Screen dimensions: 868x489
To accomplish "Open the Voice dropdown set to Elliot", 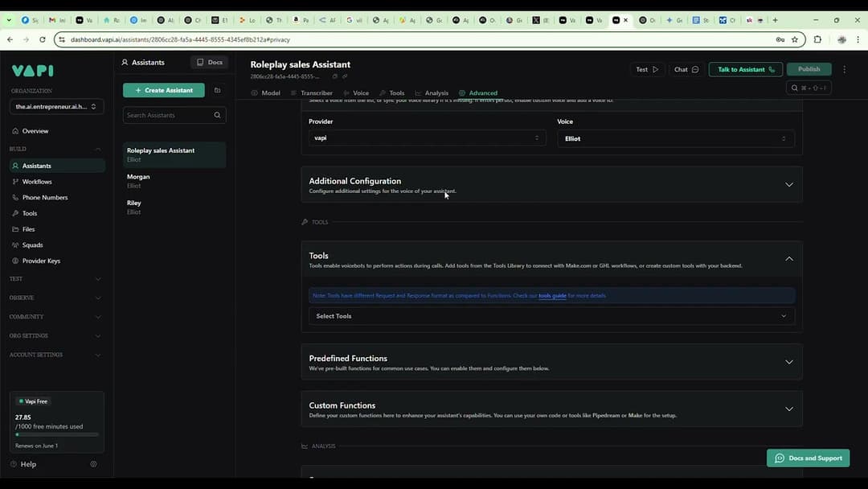I will click(676, 138).
